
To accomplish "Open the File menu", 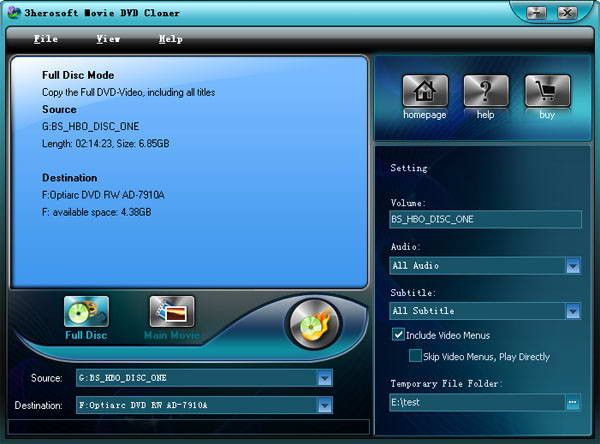I will (46, 39).
